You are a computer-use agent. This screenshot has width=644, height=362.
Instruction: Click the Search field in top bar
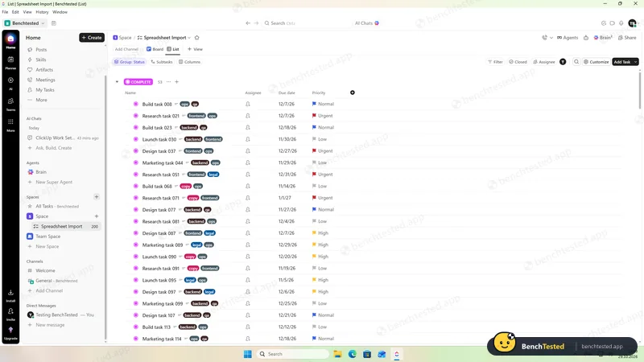click(304, 23)
